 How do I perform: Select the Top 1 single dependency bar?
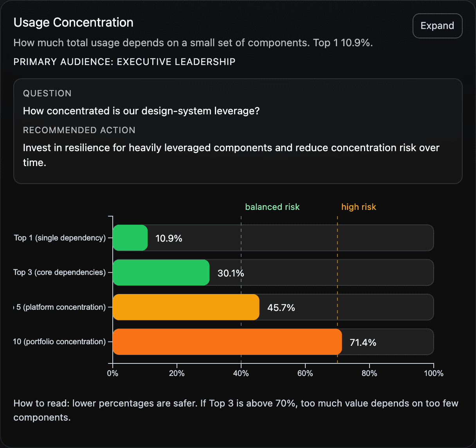click(130, 238)
